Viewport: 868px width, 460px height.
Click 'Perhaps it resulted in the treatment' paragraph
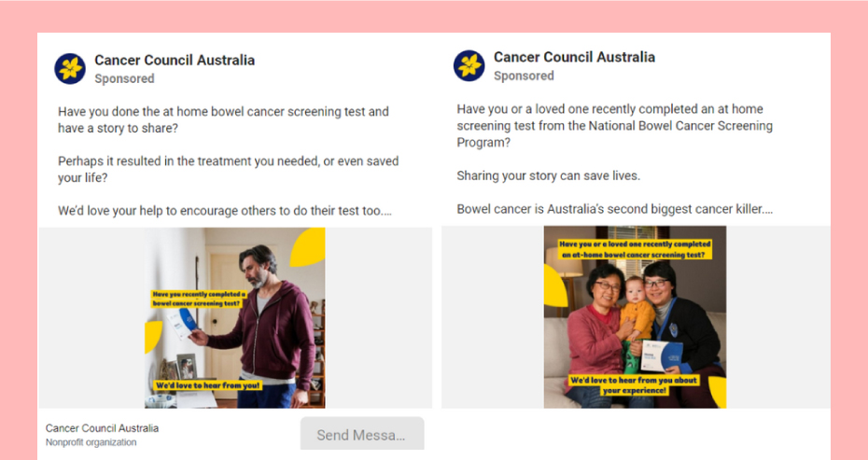pos(228,170)
